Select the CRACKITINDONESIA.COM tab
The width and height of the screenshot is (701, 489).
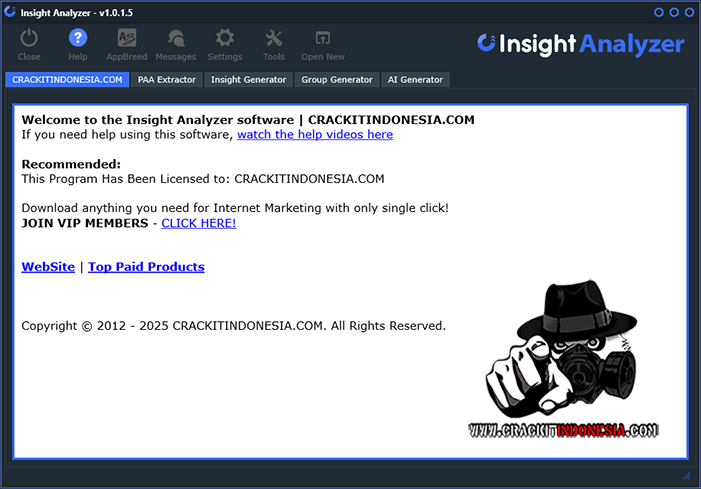coord(67,79)
